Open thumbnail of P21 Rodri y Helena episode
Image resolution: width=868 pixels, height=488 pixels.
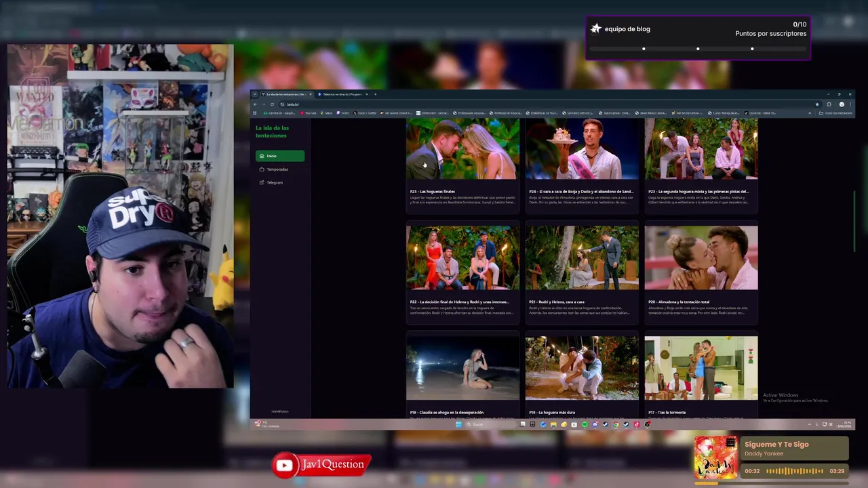click(x=582, y=258)
